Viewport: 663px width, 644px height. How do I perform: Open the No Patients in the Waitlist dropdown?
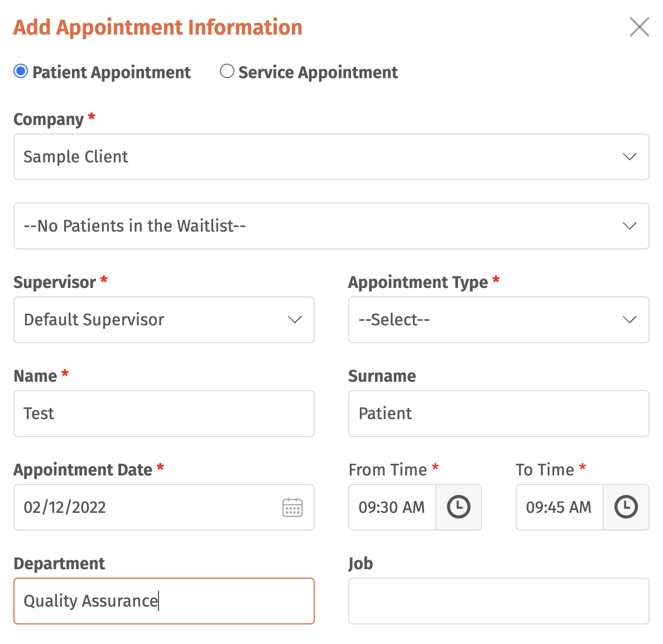coord(331,226)
